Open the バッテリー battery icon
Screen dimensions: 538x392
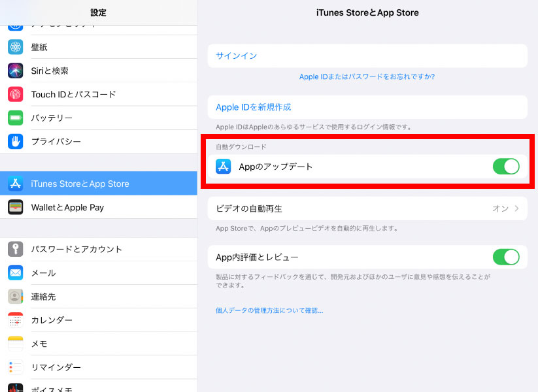point(16,118)
